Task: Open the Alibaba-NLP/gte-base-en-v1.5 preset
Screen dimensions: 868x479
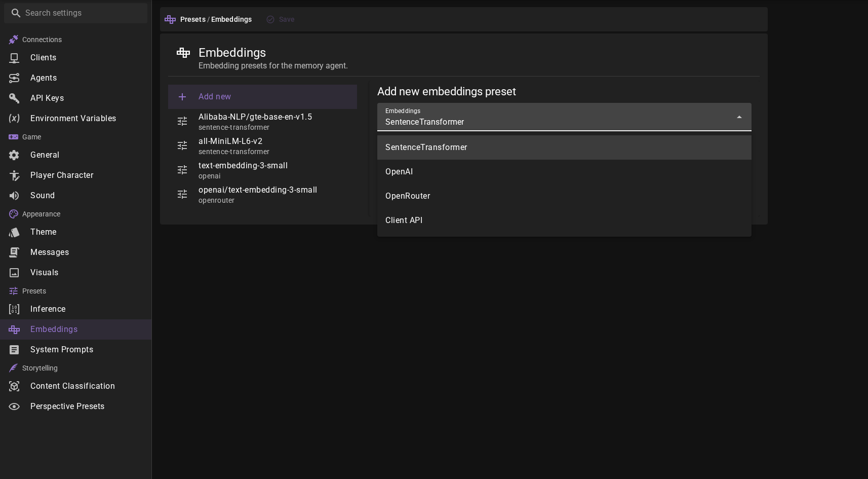Action: (x=262, y=121)
